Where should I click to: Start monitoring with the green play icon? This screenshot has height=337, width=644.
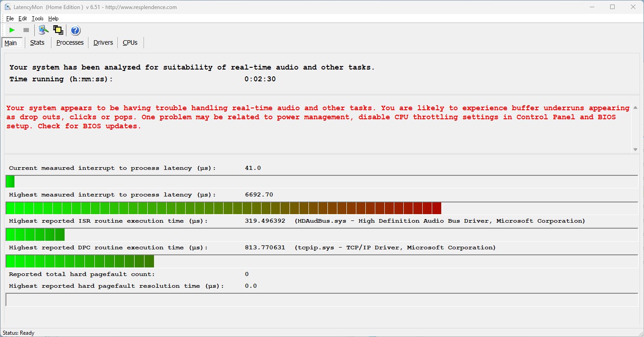coord(12,30)
